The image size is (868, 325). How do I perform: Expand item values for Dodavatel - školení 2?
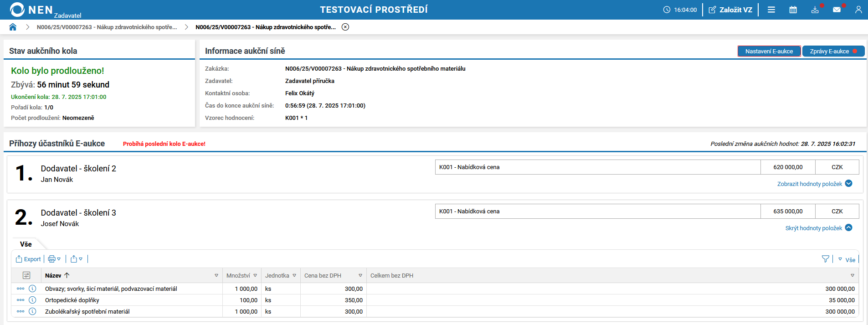point(814,184)
